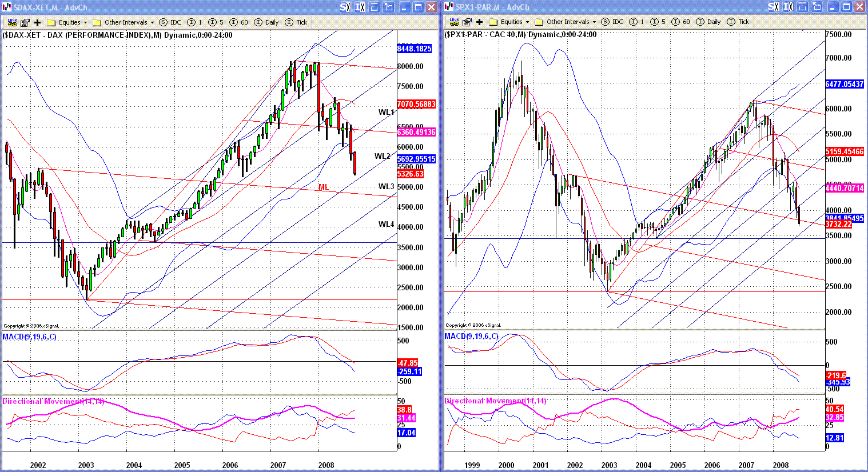Image resolution: width=868 pixels, height=472 pixels.
Task: Click the LINK chain icon in DAX window
Action: [12, 22]
